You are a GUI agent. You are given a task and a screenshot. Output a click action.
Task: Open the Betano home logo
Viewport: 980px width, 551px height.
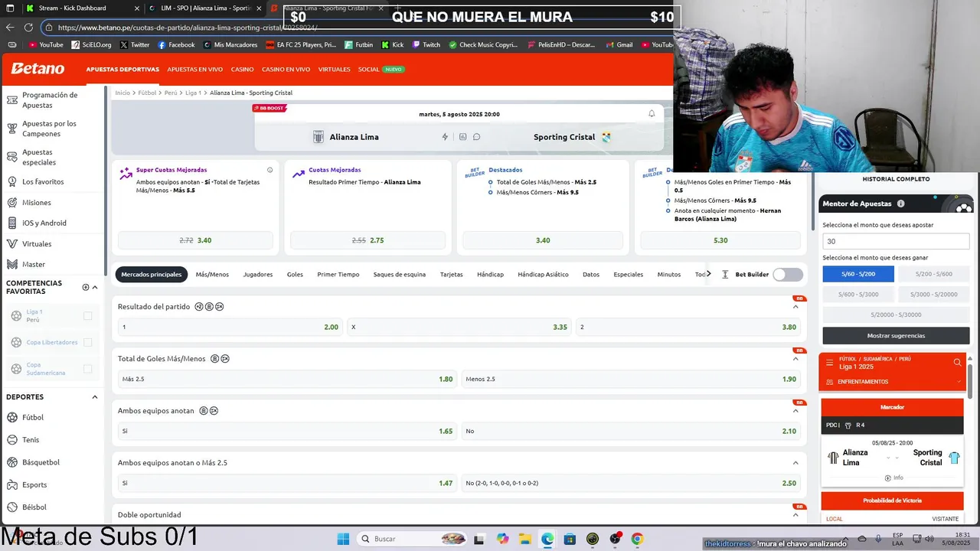tap(38, 69)
